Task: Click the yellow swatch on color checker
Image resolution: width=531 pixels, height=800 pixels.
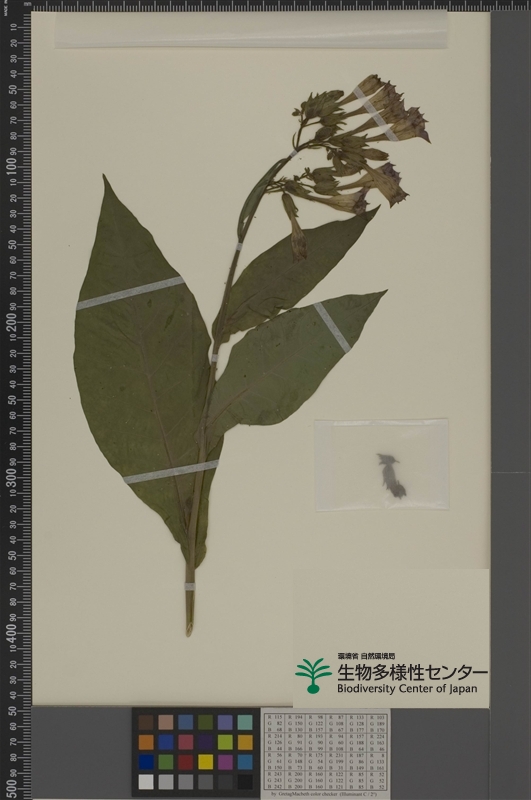Action: tap(205, 762)
